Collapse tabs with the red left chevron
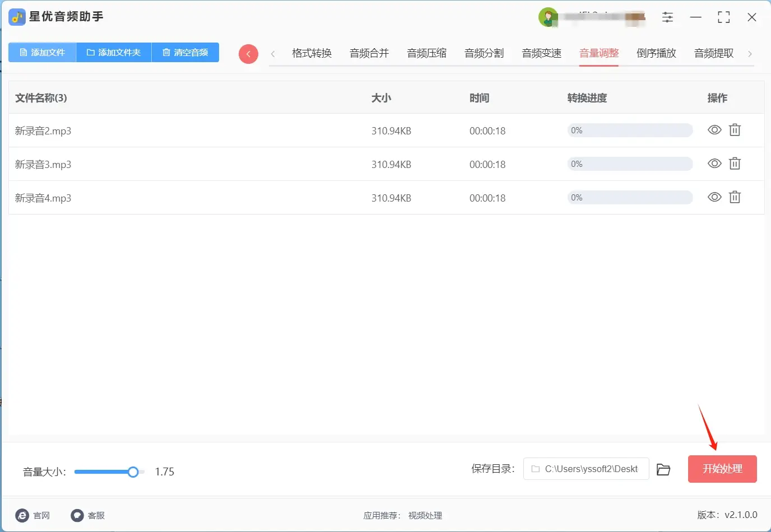 (x=248, y=54)
